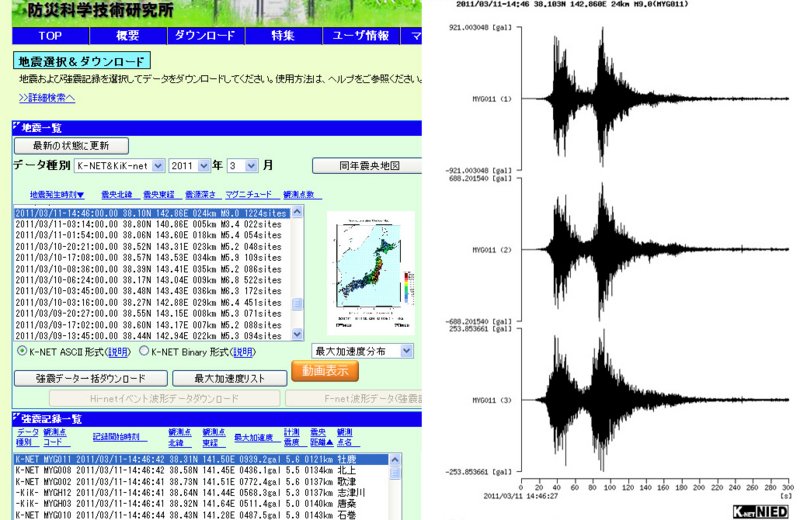The height and width of the screenshot is (520, 800).
Task: Click the Japan acceleration map thumbnail
Action: (371, 273)
